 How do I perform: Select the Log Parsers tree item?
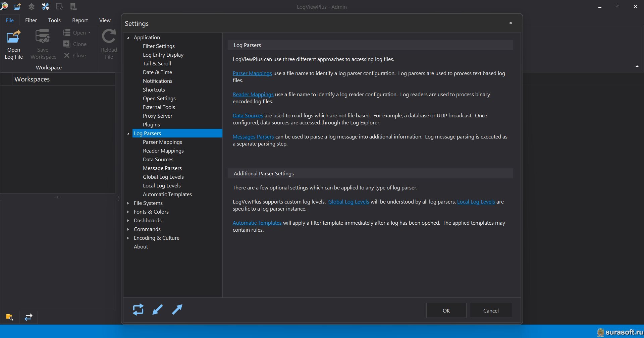point(177,133)
